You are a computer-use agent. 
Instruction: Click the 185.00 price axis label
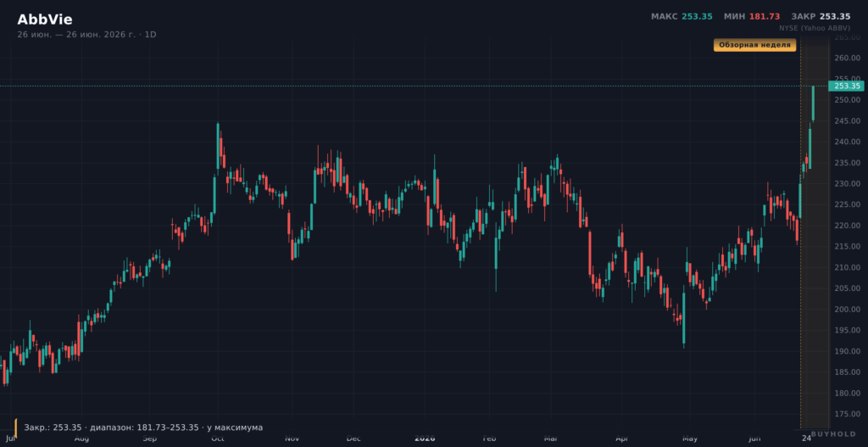click(847, 372)
